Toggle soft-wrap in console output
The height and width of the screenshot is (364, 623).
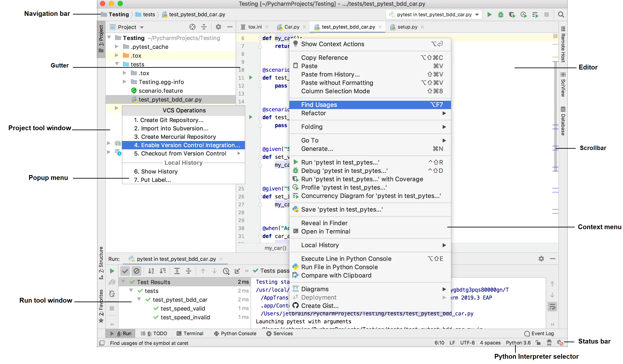[x=552, y=307]
